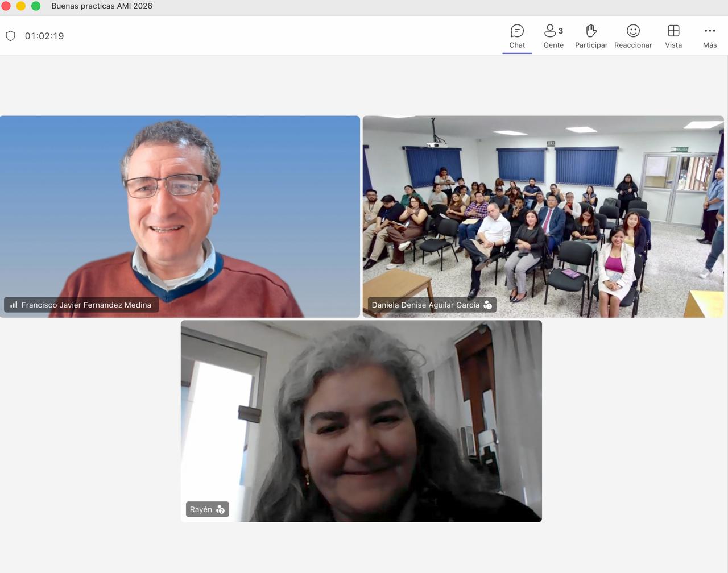Image resolution: width=728 pixels, height=573 pixels.
Task: Click the green full-screen window button
Action: pyautogui.click(x=36, y=6)
